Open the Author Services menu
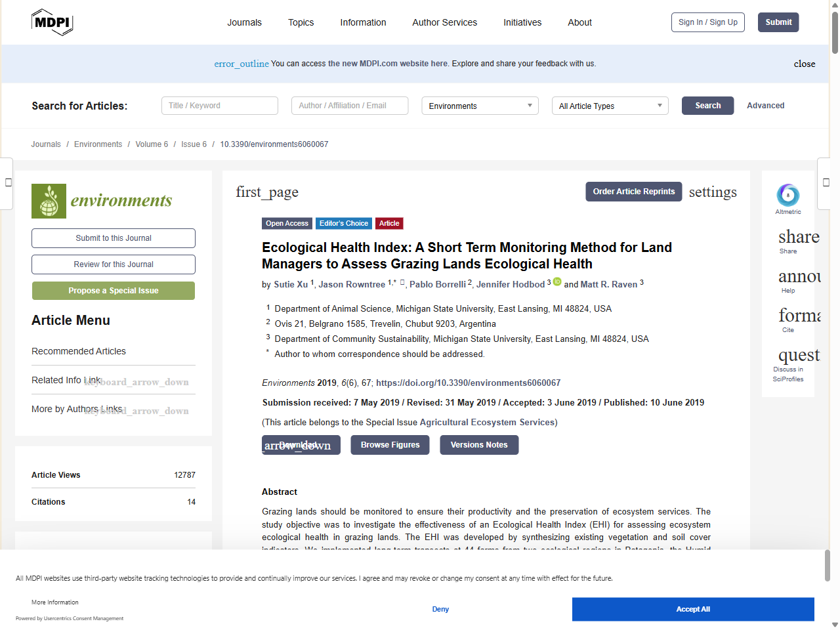This screenshot has width=840, height=630. [444, 22]
